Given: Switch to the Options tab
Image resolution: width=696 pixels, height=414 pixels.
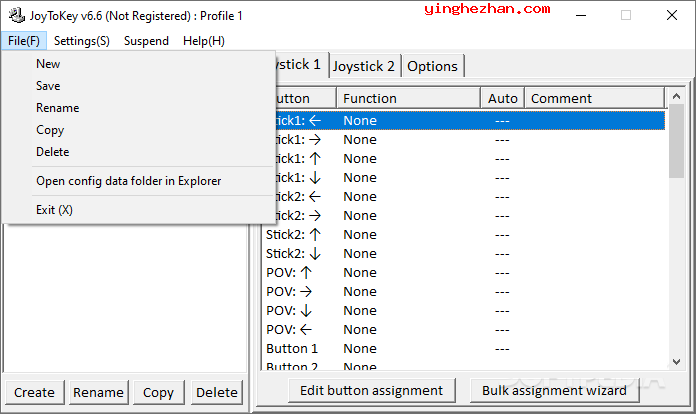Looking at the screenshot, I should (432, 66).
